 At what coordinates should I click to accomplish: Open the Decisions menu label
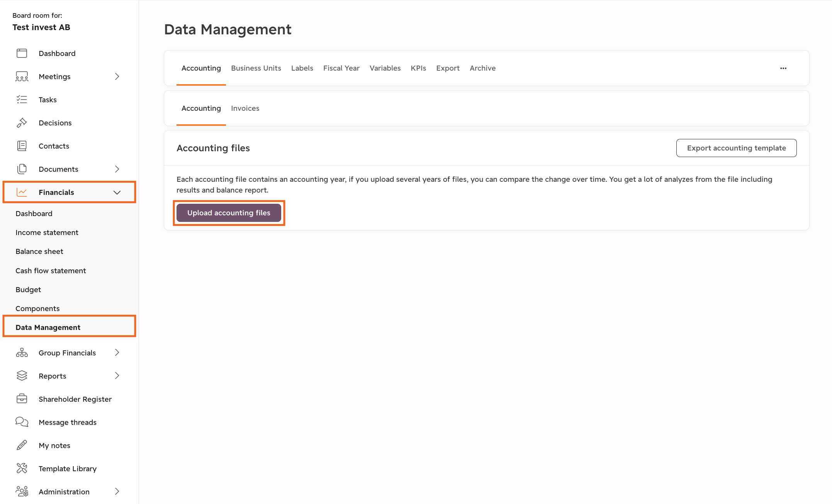point(55,123)
